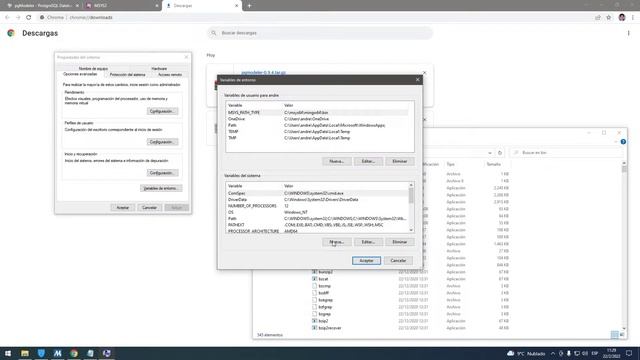Open a new Chrome tab
Image resolution: width=640 pixels, height=360 pixels.
click(249, 6)
